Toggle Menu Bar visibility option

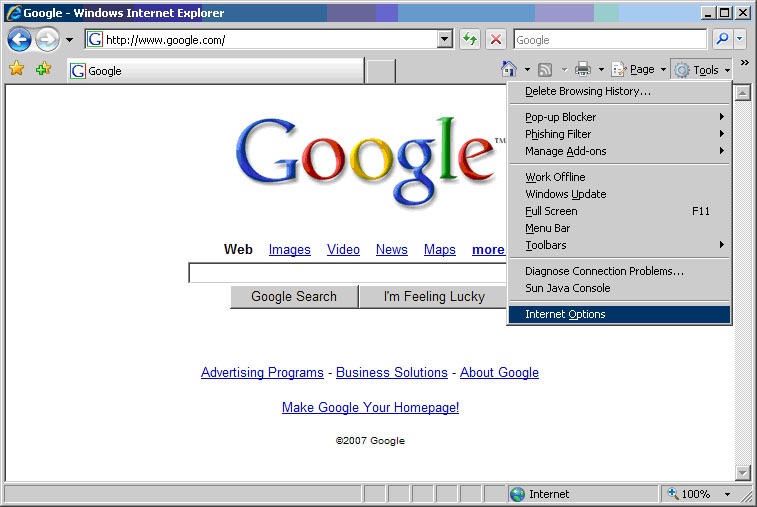(x=548, y=228)
